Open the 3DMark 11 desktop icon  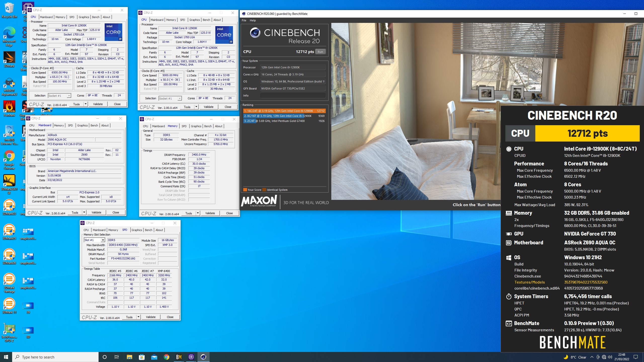point(9,306)
